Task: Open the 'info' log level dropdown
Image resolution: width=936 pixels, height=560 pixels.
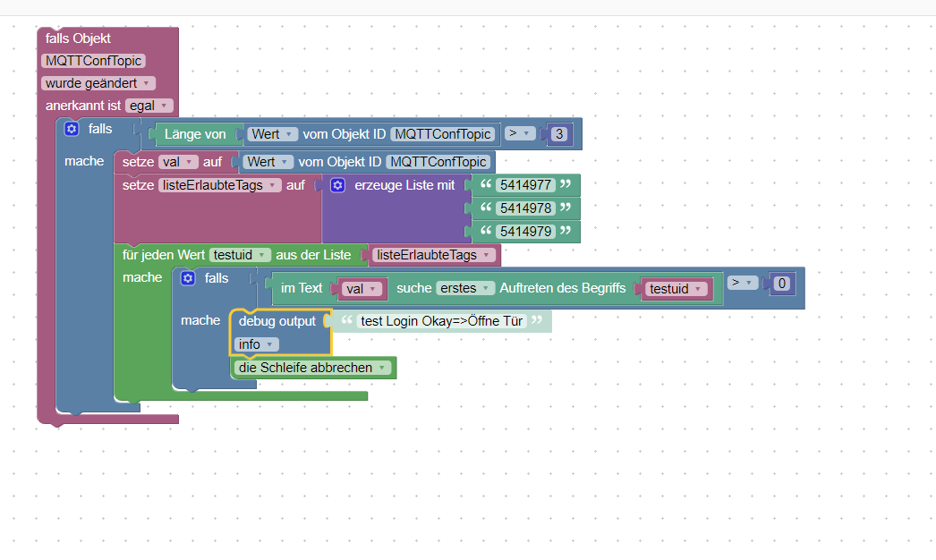Action: [257, 344]
